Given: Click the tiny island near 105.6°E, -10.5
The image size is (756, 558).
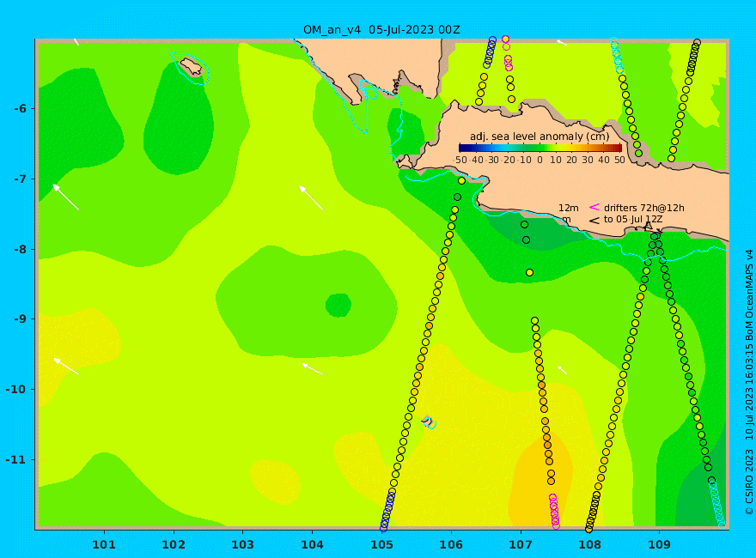Looking at the screenshot, I should coord(428,422).
